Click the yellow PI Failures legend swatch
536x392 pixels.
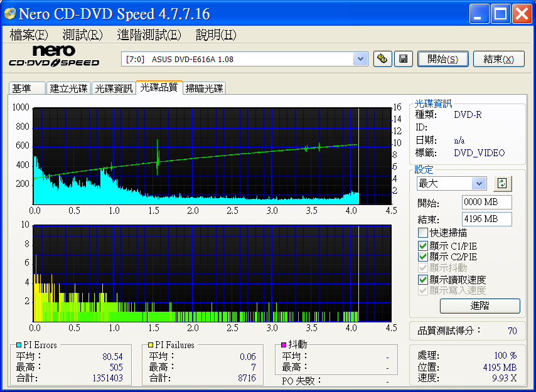pos(151,345)
